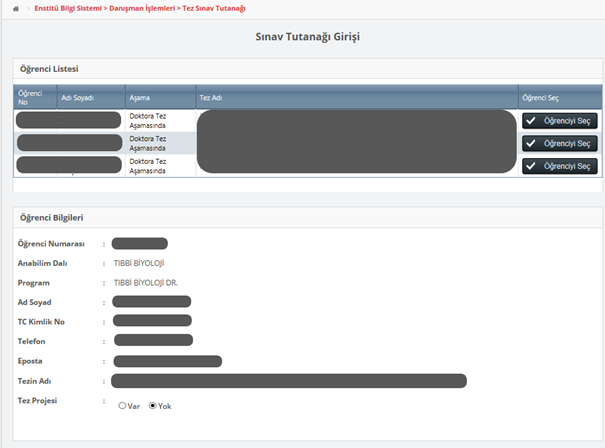Click the home icon in the breadcrumb
The height and width of the screenshot is (448, 605).
coord(15,8)
